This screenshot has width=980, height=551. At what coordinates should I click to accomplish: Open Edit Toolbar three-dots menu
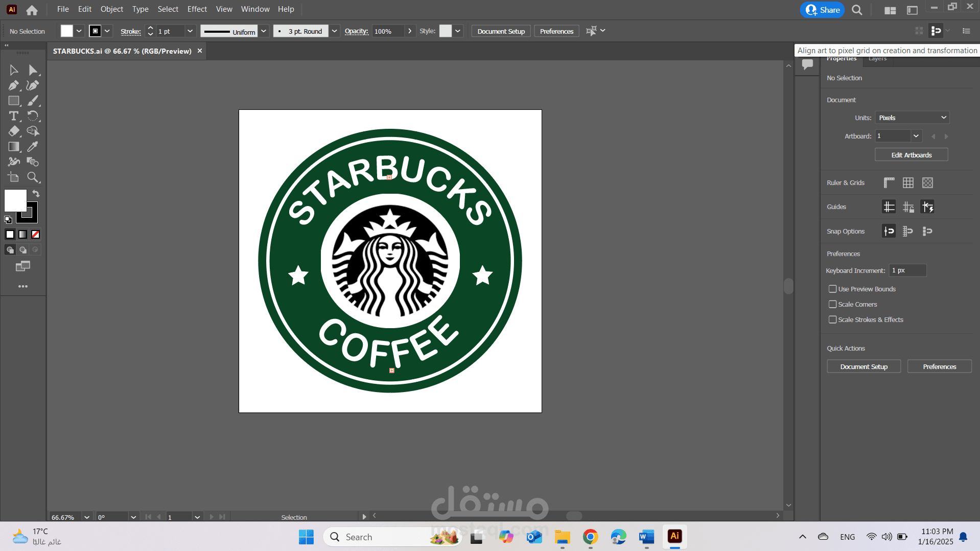(23, 286)
